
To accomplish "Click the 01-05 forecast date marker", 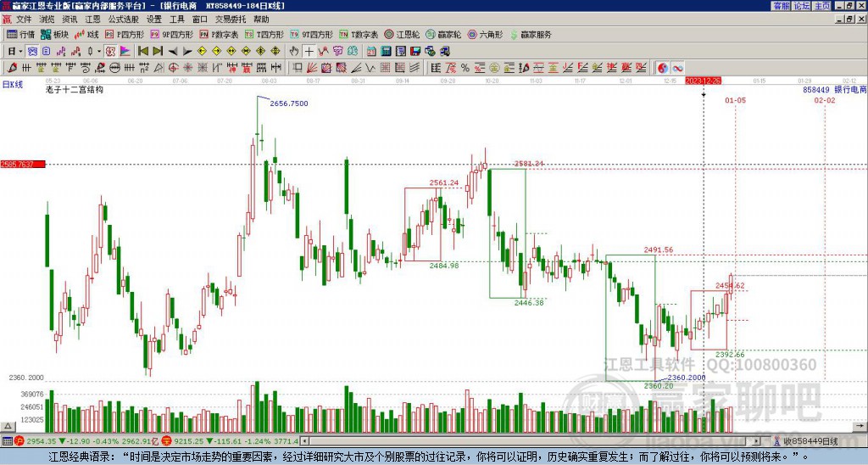I will point(735,100).
